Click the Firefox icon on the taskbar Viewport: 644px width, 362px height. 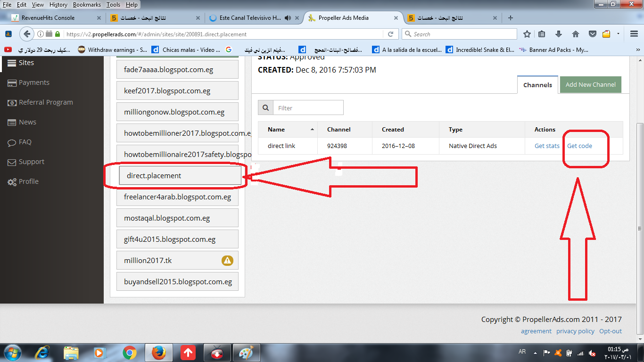point(158,353)
